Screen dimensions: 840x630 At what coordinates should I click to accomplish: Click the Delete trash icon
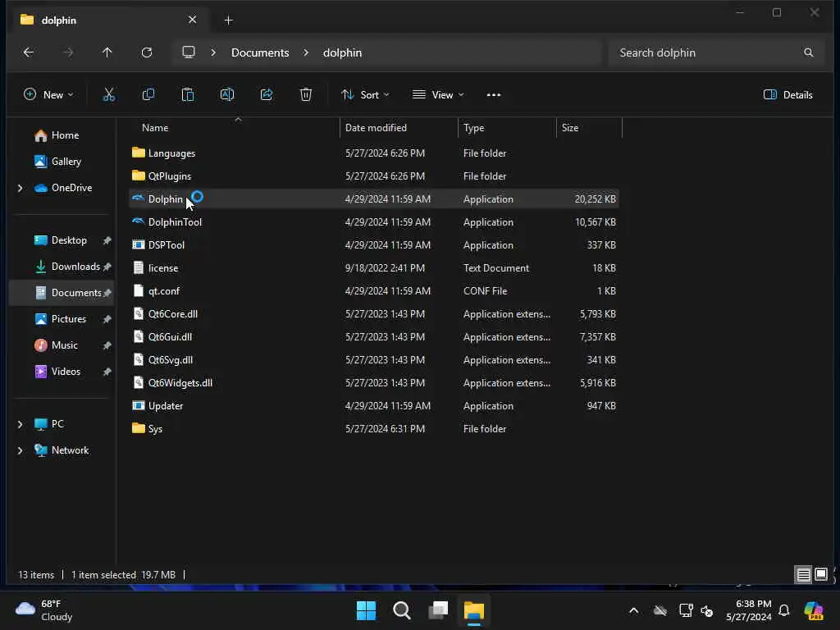click(306, 95)
